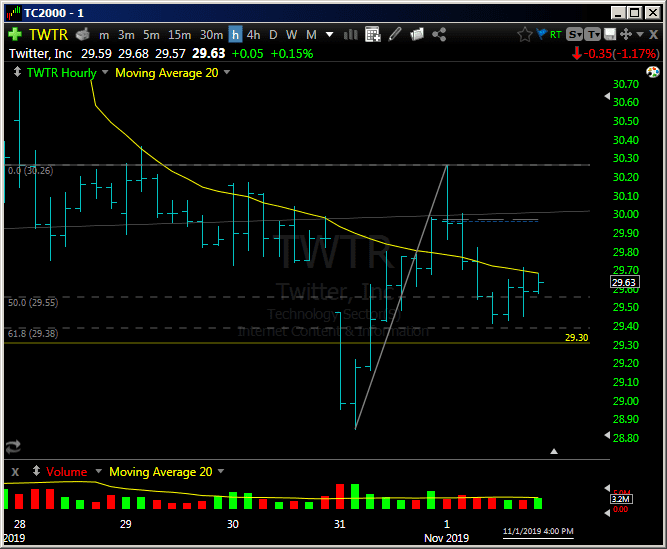The width and height of the screenshot is (667, 549).
Task: Switch to the 4h timeframe
Action: (254, 35)
